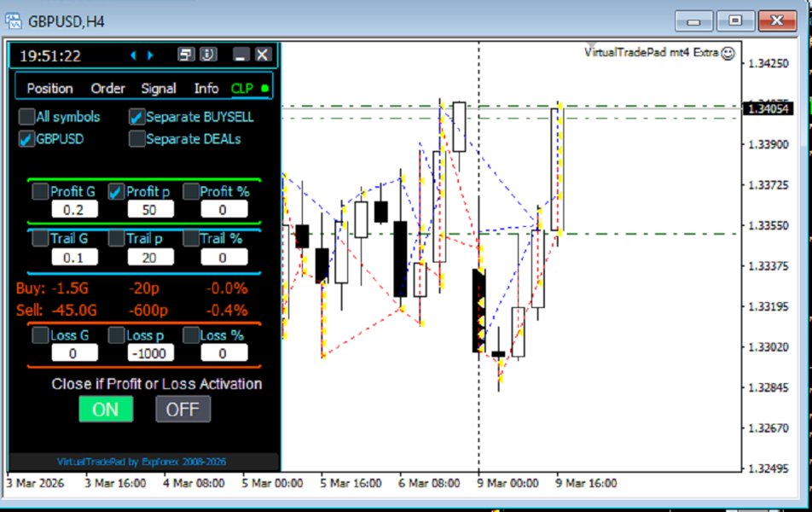
Task: Click the right arrow in pad header
Action: (150, 55)
